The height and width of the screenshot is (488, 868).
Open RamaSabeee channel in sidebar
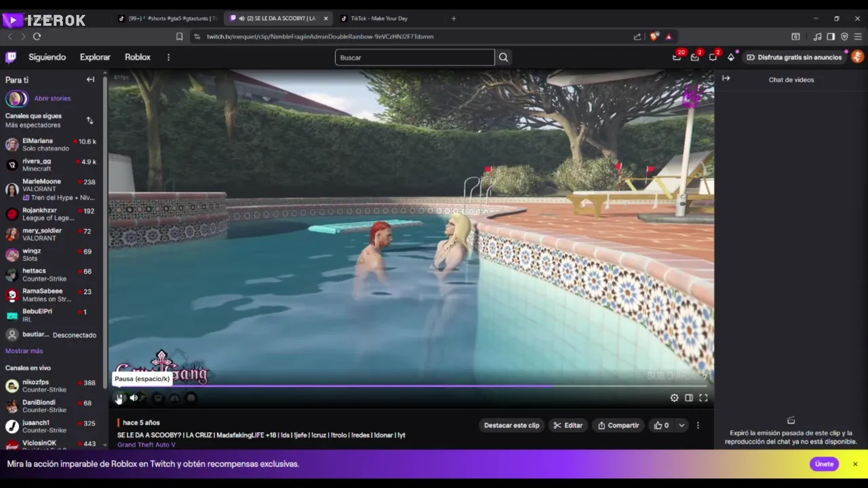coord(52,296)
